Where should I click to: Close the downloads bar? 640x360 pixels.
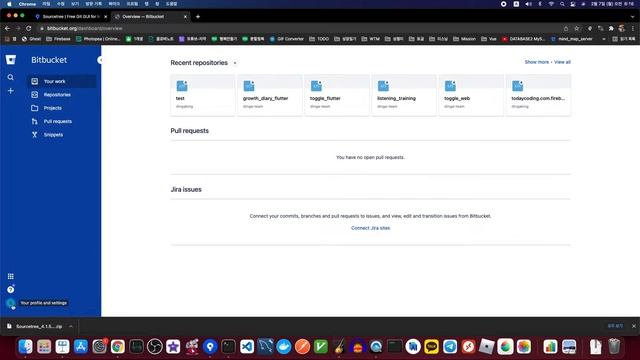(633, 326)
